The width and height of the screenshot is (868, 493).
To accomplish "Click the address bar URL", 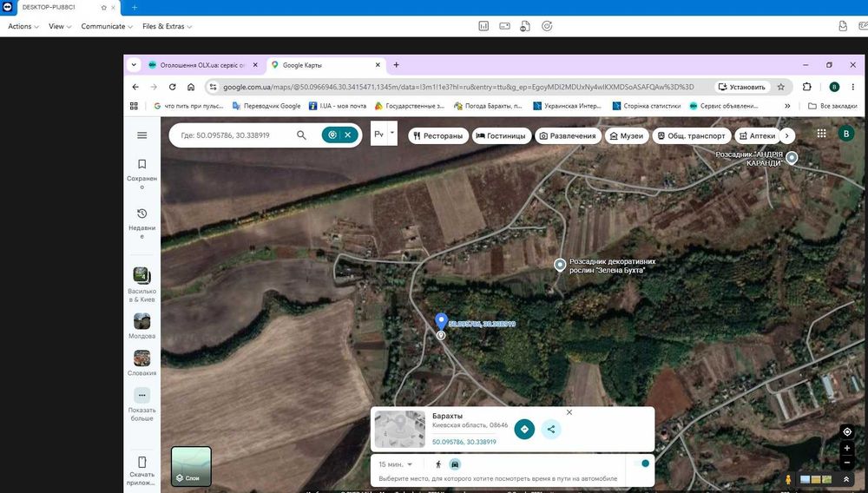I will (x=458, y=87).
